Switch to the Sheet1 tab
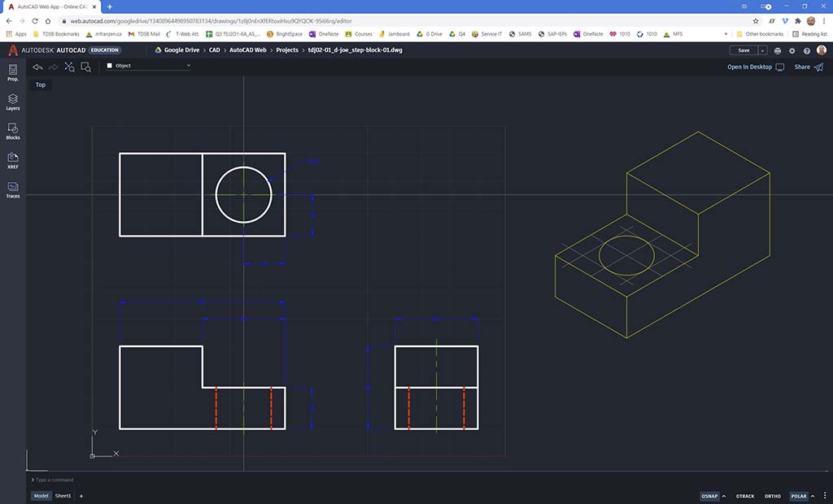Screen dimensions: 833x504 [x=63, y=496]
